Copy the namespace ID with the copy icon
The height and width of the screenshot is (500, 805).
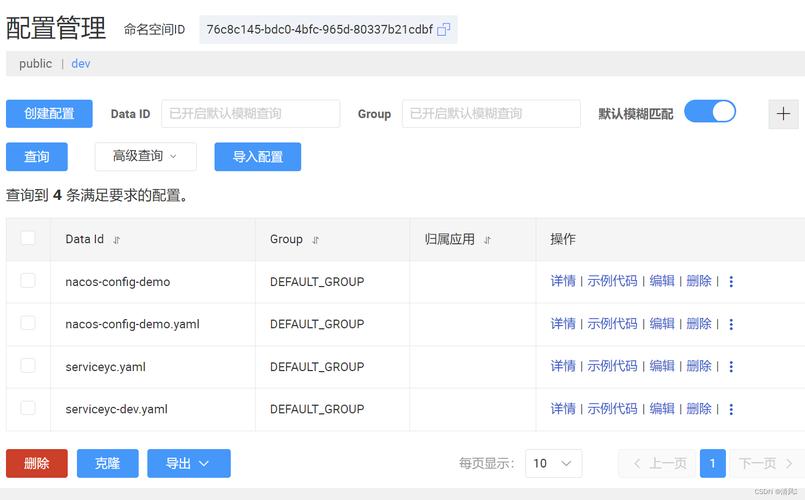(444, 30)
